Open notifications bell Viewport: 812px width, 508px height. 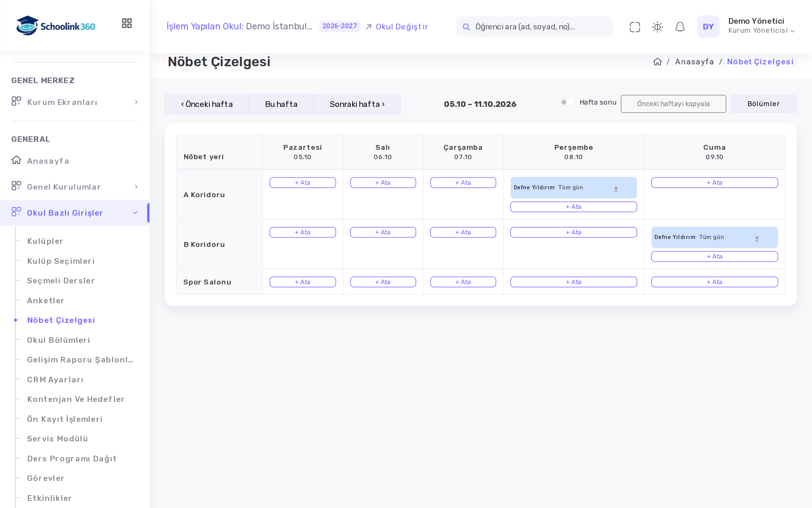pyautogui.click(x=680, y=27)
